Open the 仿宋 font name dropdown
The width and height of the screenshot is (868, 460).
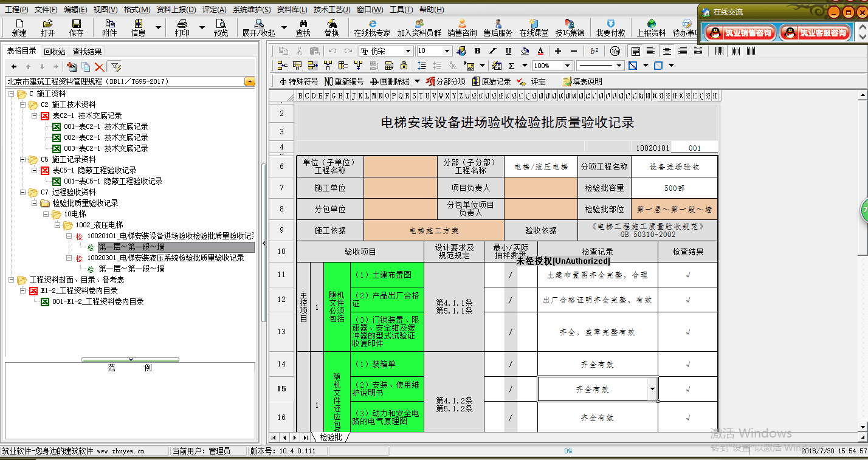click(408, 51)
